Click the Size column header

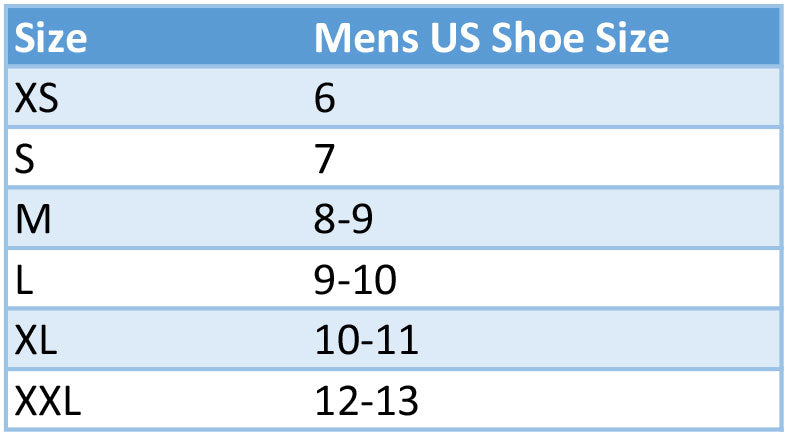(x=51, y=38)
